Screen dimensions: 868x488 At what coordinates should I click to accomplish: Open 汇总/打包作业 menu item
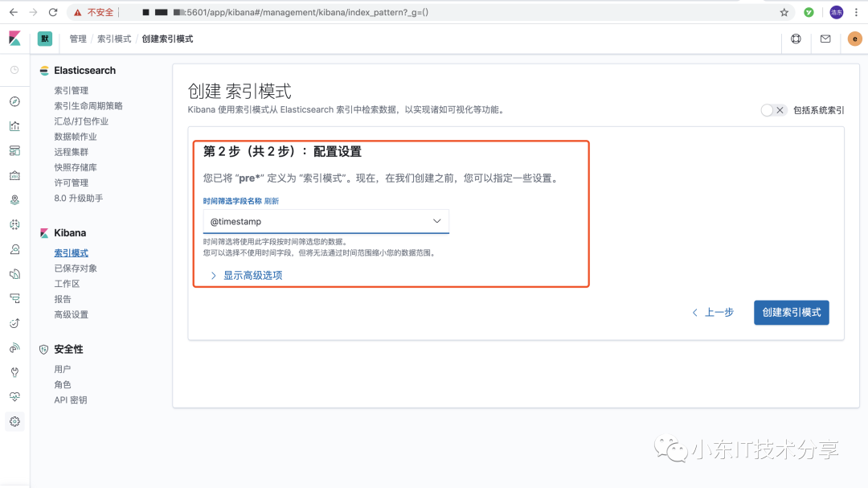pos(81,121)
